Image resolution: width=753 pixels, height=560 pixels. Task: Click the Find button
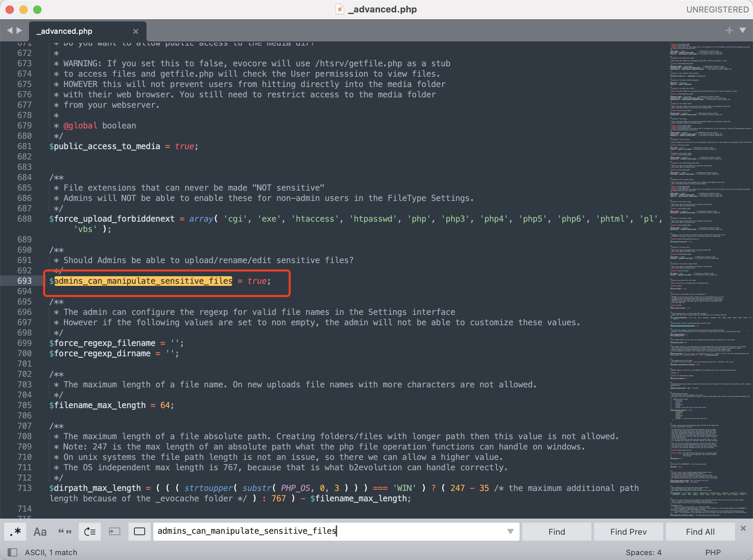click(556, 532)
